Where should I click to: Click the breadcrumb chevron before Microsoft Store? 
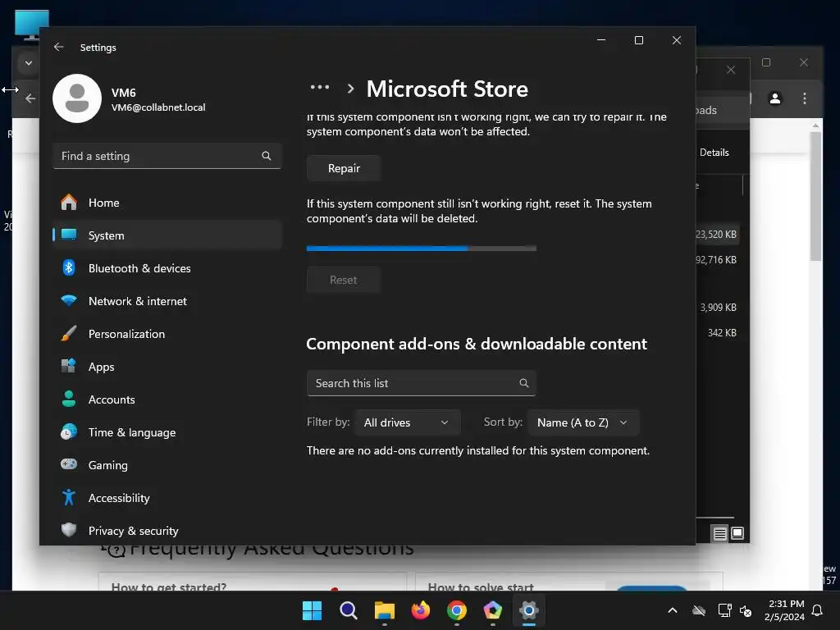350,89
